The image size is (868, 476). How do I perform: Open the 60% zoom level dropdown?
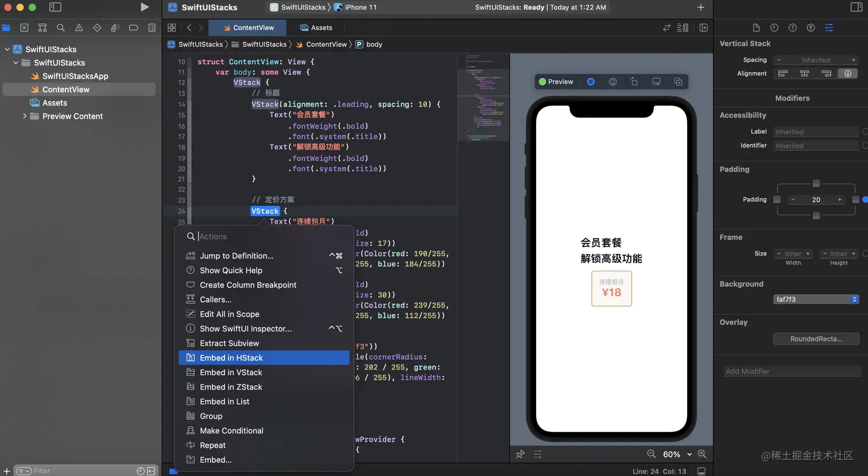point(677,454)
